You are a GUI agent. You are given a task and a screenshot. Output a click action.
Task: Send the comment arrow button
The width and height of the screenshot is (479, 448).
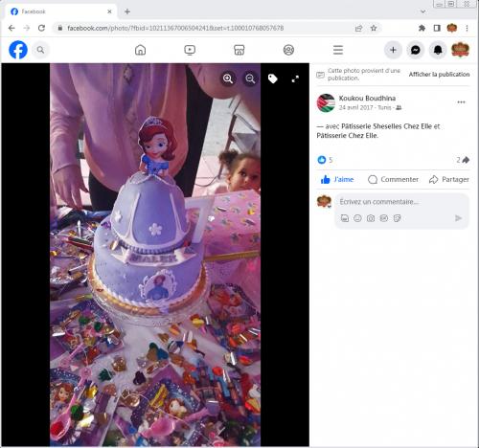458,218
